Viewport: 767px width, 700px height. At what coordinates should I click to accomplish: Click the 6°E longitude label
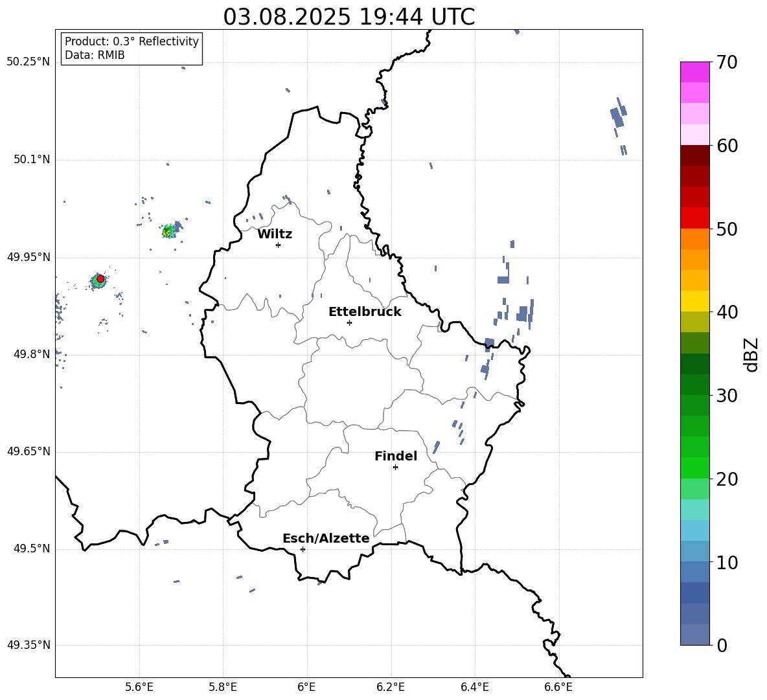point(306,687)
